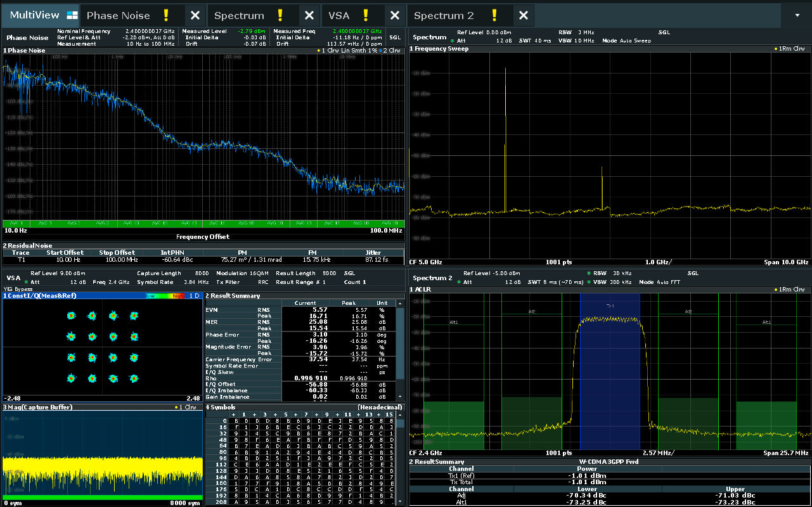Click the Spectrum 2 channel info label
Screen dimensions: 812x507
click(433, 278)
